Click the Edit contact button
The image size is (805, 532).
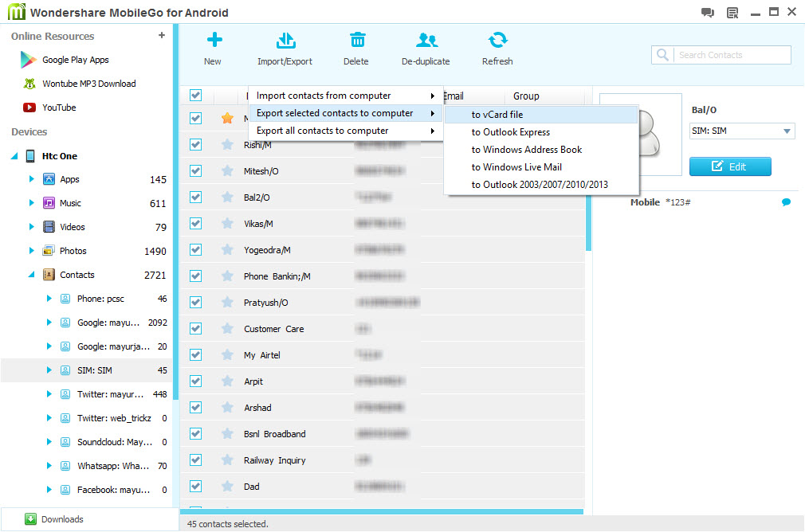pos(730,166)
